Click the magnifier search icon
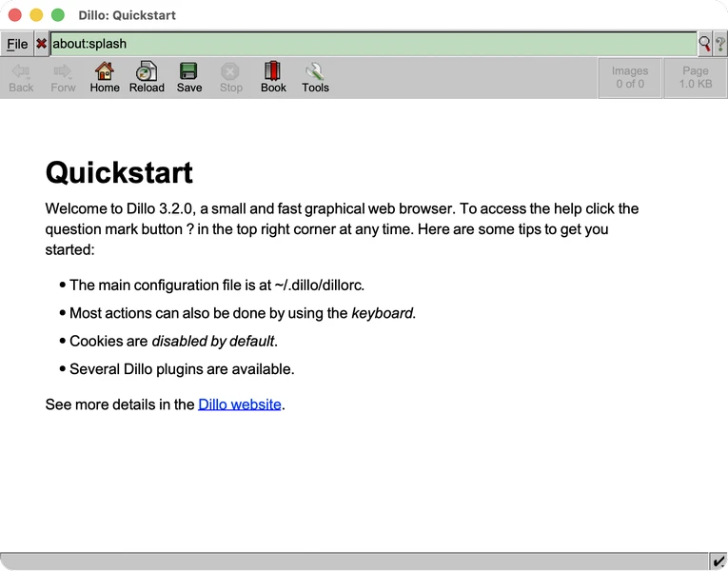The image size is (728, 571). tap(704, 44)
